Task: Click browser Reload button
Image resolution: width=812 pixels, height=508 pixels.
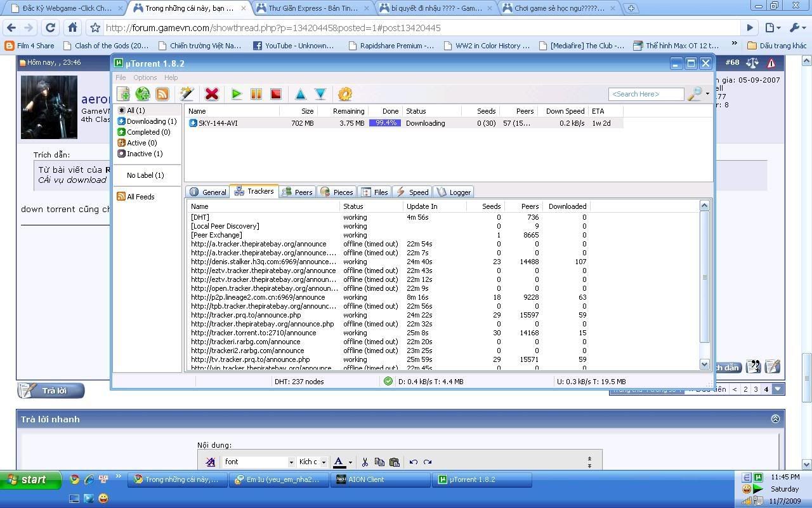Action: pos(50,28)
